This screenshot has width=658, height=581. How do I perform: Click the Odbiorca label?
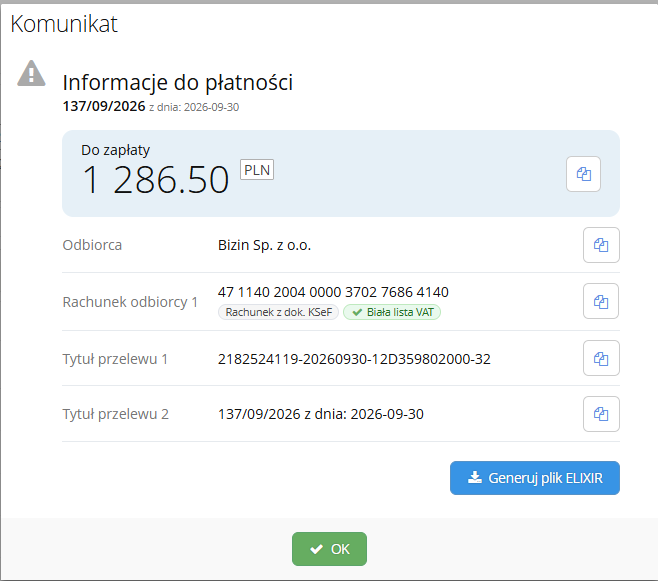(x=92, y=245)
